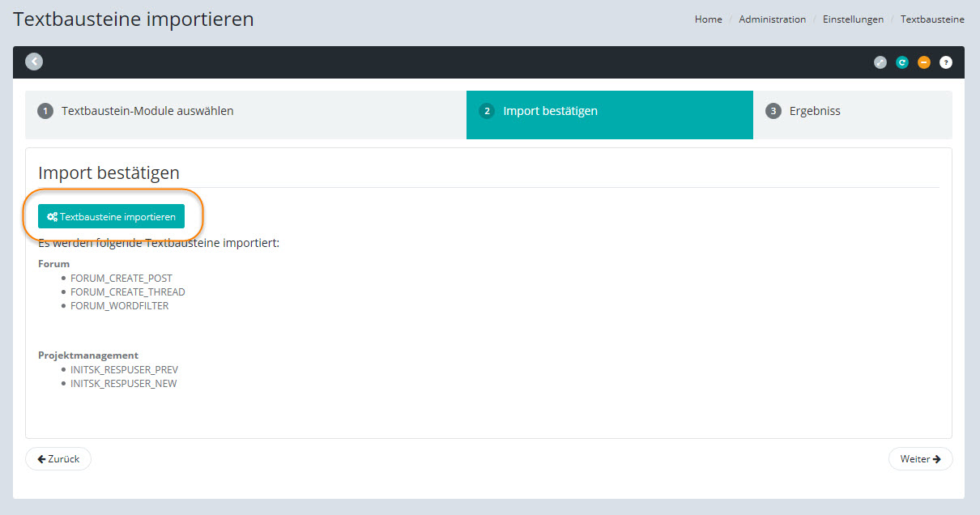Jump to the 'Ergebniss' wizard step
This screenshot has height=515, width=980.
815,111
